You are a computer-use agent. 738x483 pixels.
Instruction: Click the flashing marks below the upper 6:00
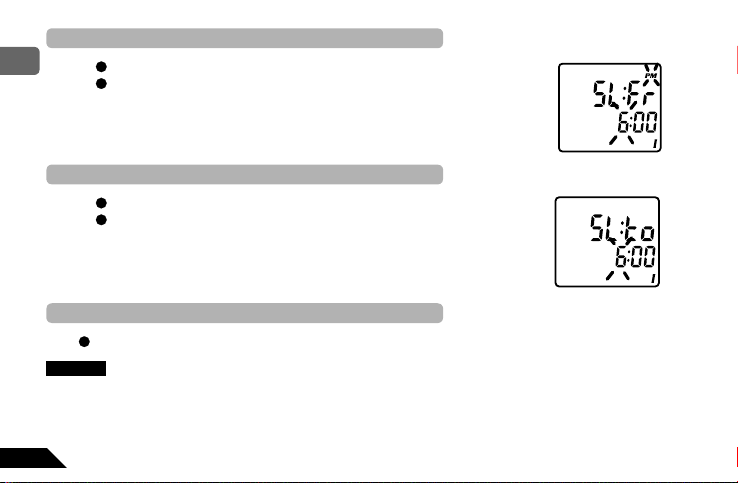(621, 140)
